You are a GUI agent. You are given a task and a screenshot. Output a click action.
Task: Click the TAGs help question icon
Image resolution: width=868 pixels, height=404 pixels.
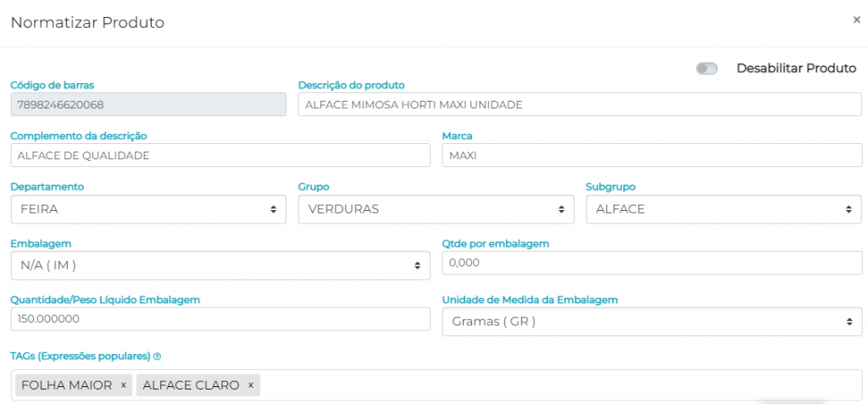pos(158,356)
